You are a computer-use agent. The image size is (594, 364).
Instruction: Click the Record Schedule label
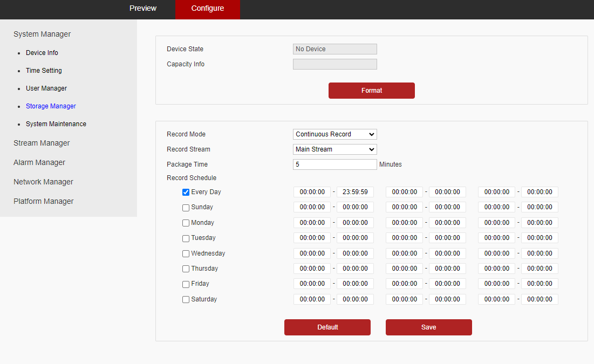192,177
